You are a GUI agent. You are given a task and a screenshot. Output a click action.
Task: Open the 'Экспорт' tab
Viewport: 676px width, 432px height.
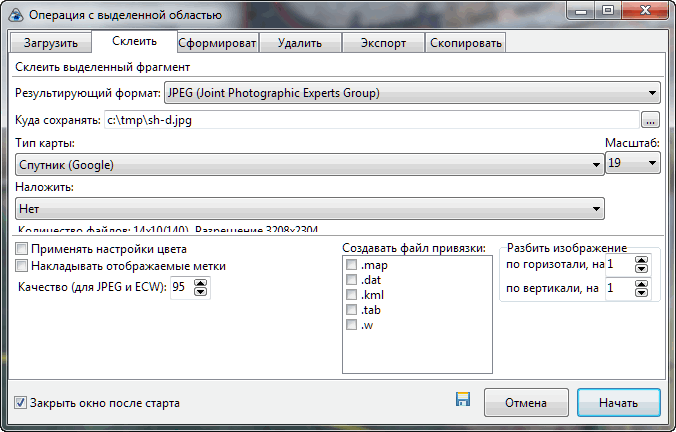[x=383, y=43]
